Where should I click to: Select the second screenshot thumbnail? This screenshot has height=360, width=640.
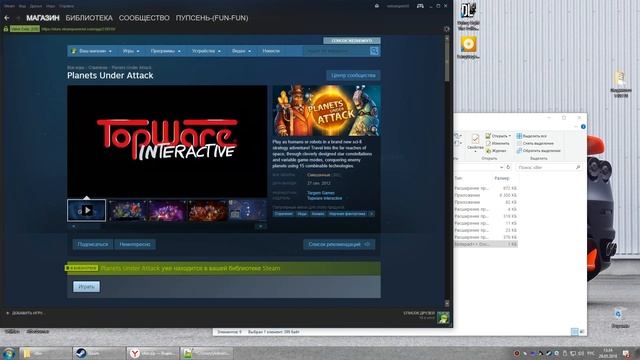click(x=127, y=211)
